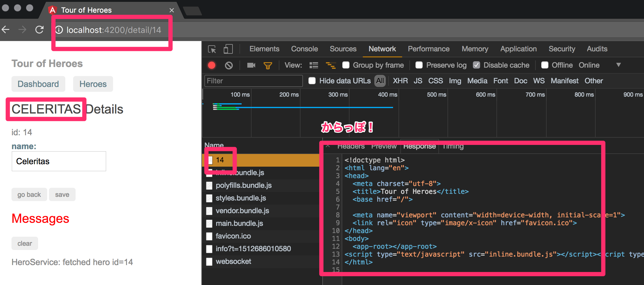Click the clear messages button
Viewport: 644px width, 285px height.
25,243
